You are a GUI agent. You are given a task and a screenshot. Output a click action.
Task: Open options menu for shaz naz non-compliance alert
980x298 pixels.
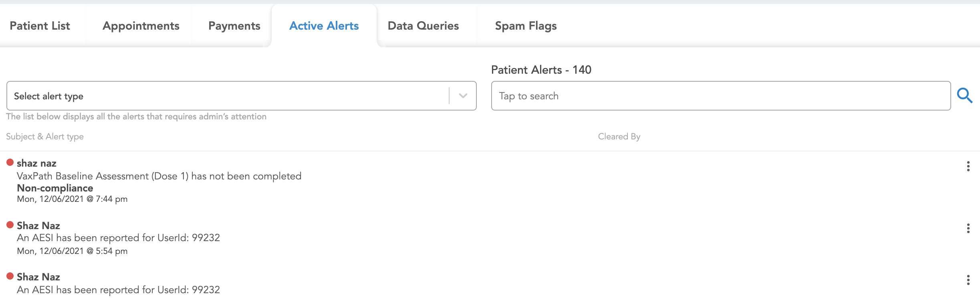pos(968,166)
